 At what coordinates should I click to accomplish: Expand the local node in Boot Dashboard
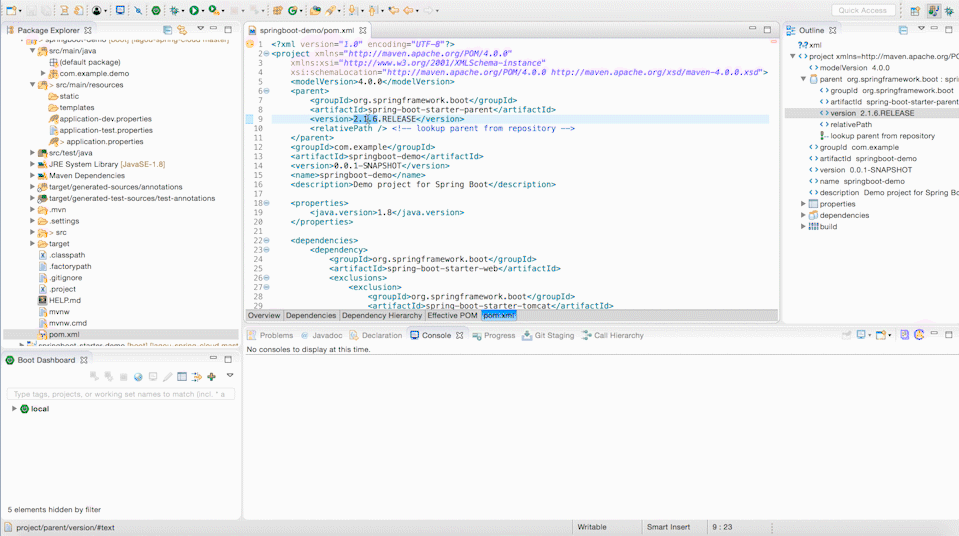[x=14, y=409]
